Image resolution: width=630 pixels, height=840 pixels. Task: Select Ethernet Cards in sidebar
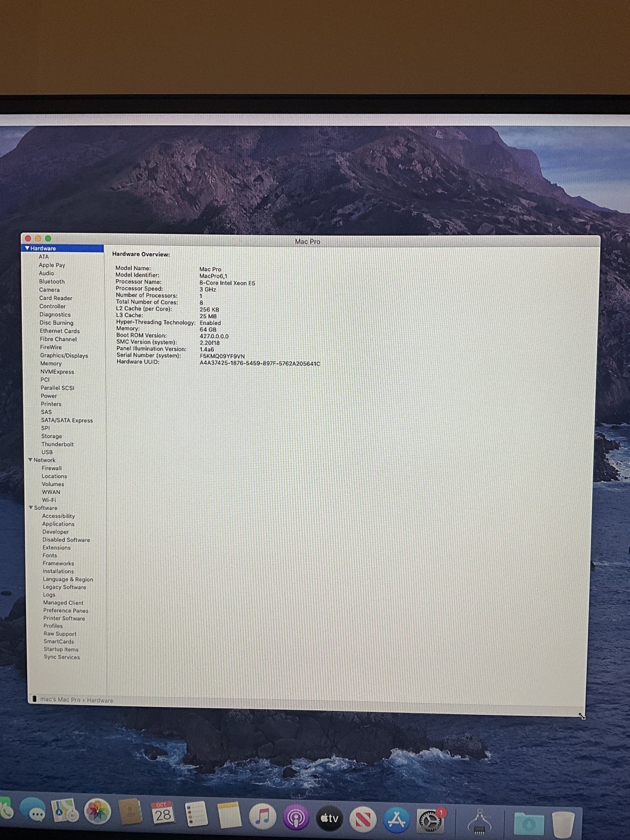point(60,331)
